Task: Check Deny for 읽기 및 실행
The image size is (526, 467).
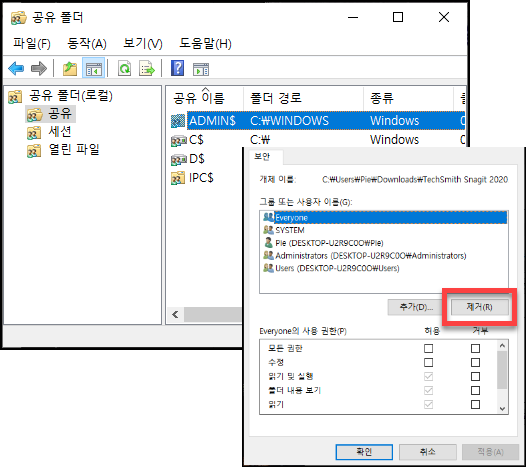Action: point(475,377)
